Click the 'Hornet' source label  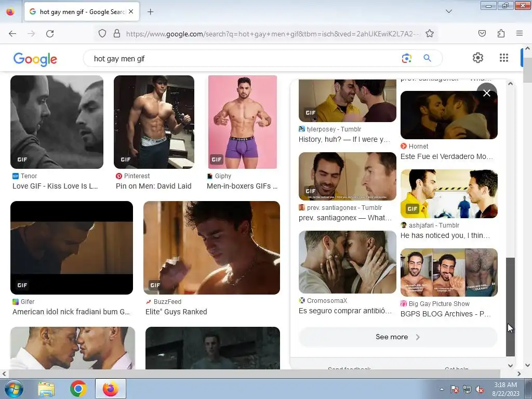(418, 146)
